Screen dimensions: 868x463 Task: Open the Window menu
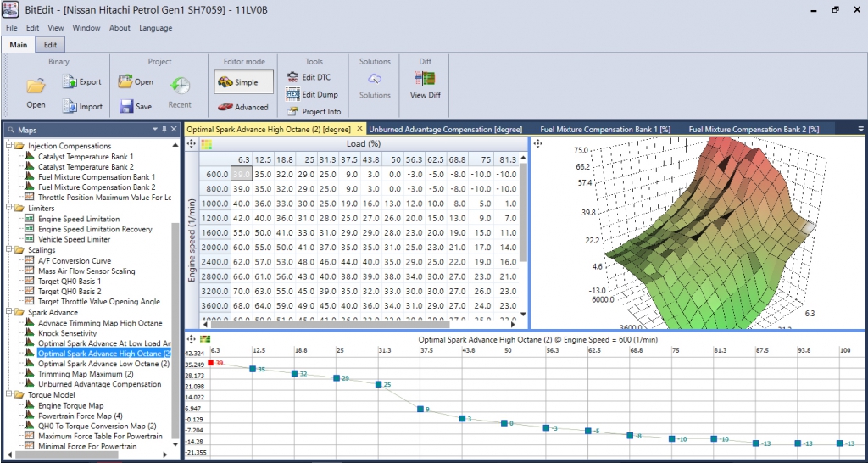pyautogui.click(x=86, y=28)
